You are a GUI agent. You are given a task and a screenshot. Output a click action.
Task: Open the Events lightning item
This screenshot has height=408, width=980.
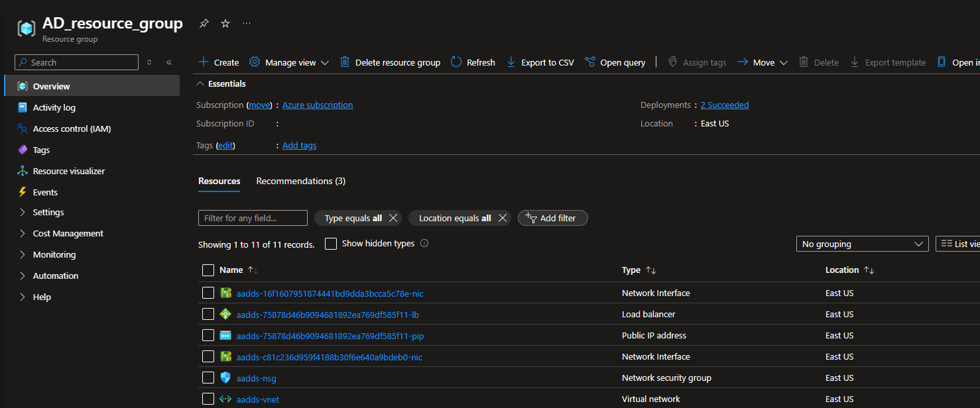click(45, 192)
